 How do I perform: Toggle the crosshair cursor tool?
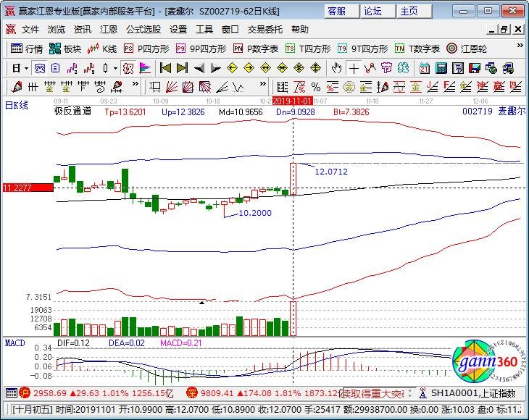point(354,68)
